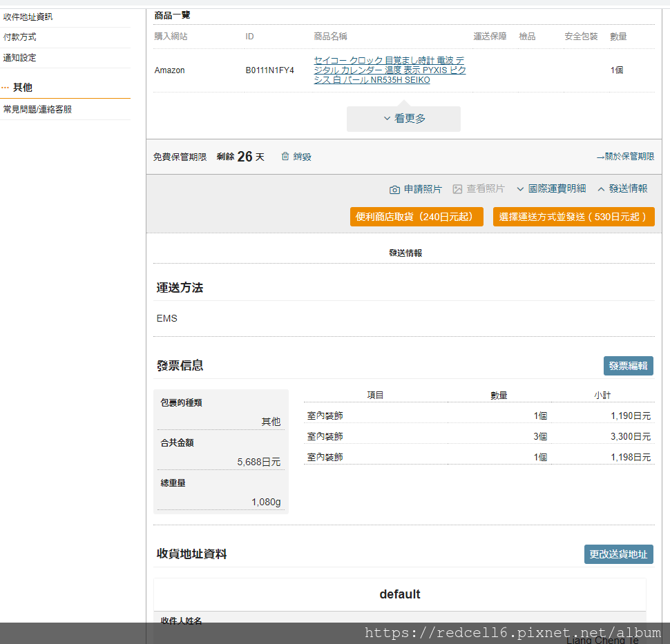
Task: Select subtotal 1,190日元
Action: point(631,416)
